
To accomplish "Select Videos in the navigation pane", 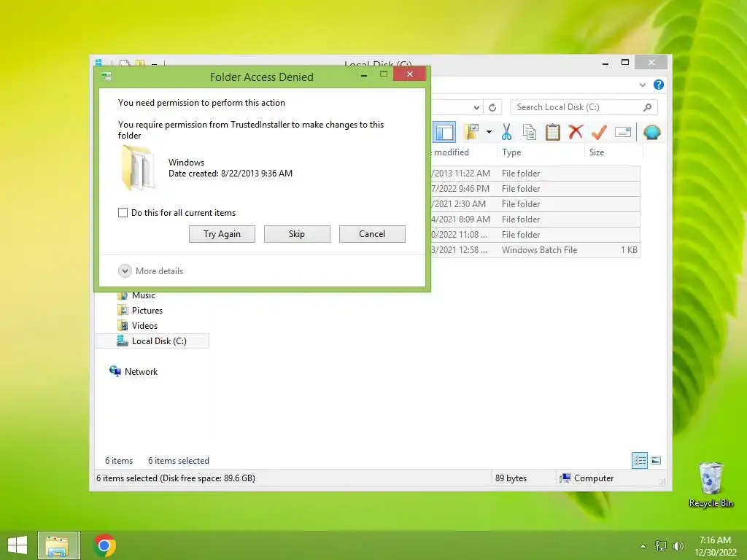I will coord(145,326).
